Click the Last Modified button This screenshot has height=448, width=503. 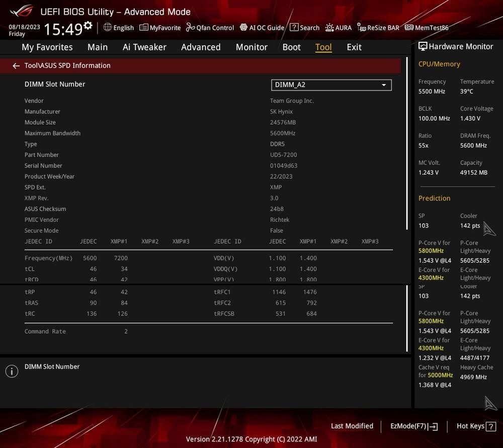352,426
